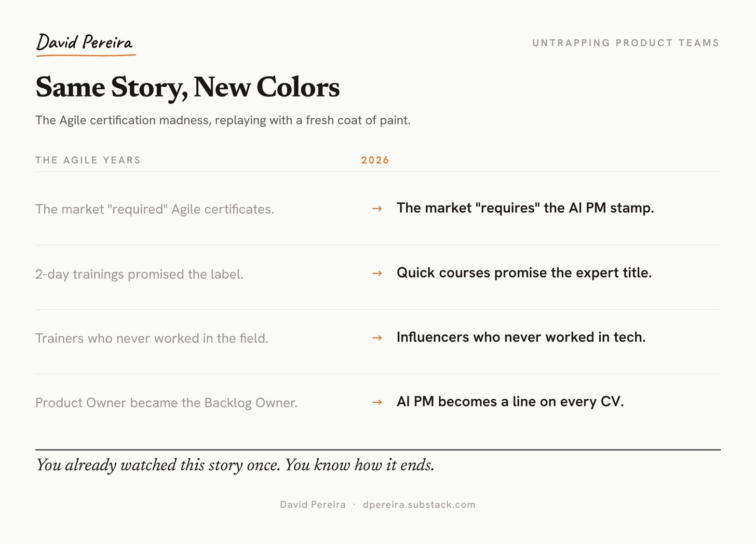Click the dot separator in the footer
Viewport: 756px width, 544px height.
[354, 505]
